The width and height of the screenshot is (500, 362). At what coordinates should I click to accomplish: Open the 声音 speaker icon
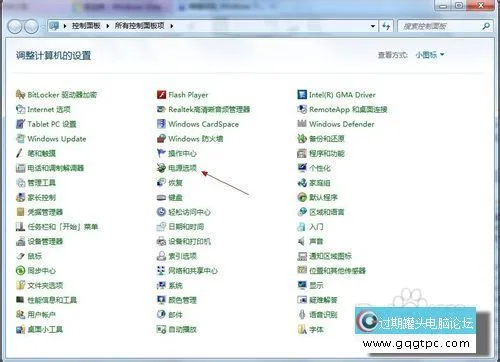(302, 241)
